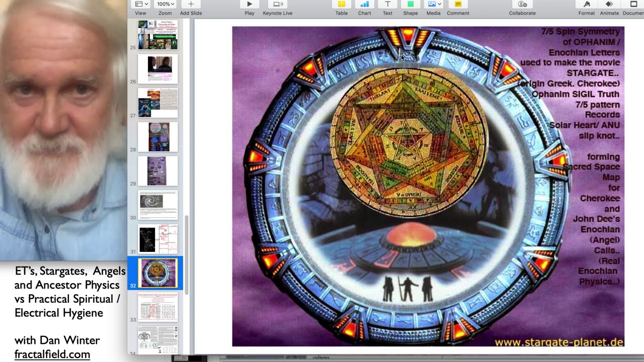Image resolution: width=644 pixels, height=362 pixels.
Task: Click the slide navigator scrollbar handle
Action: pos(186,254)
